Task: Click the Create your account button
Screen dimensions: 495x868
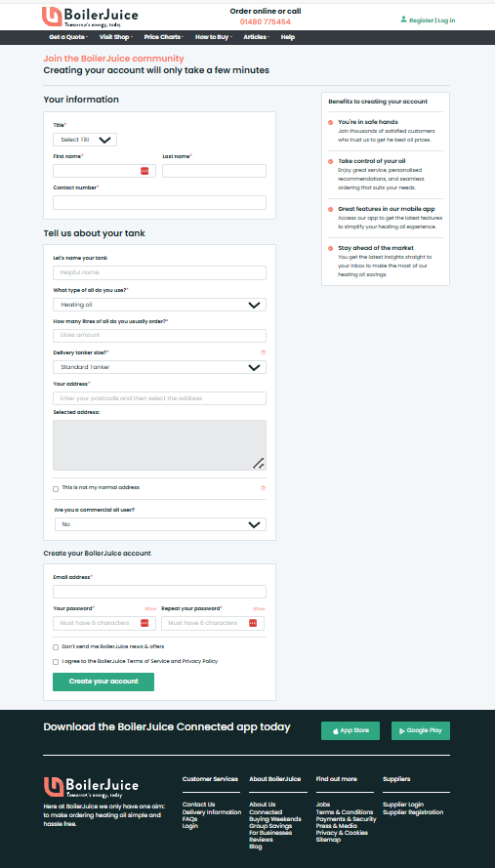Action: click(103, 682)
